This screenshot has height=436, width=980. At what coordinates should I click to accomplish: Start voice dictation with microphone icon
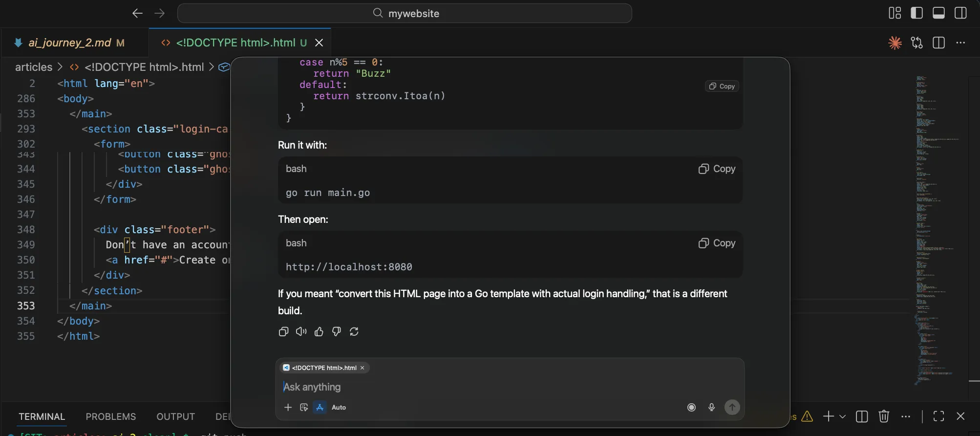point(711,408)
